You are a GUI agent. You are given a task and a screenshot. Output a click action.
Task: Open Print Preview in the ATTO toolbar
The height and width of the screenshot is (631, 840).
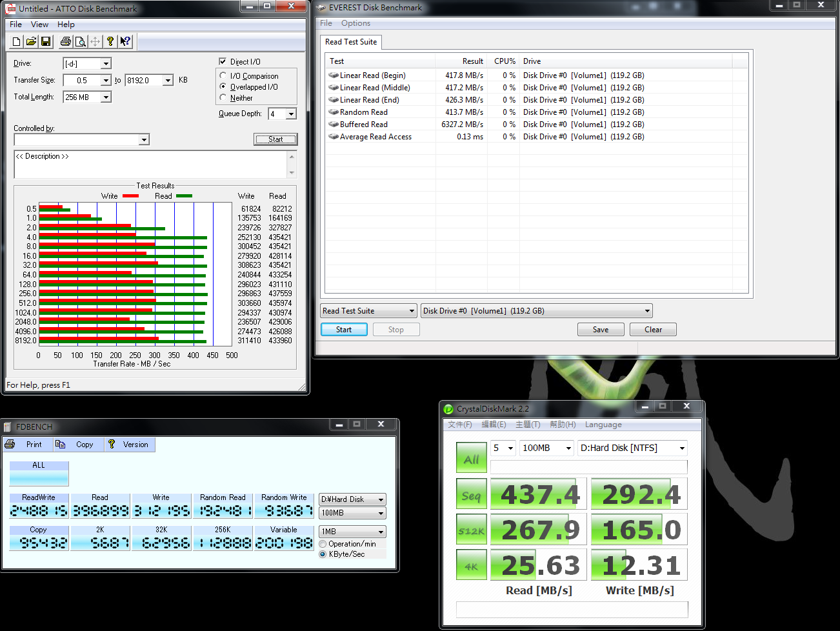[80, 41]
